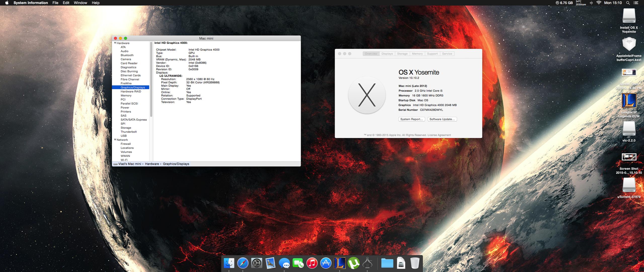The image size is (644, 272).
Task: Open uTorrent in the Dock
Action: click(354, 263)
